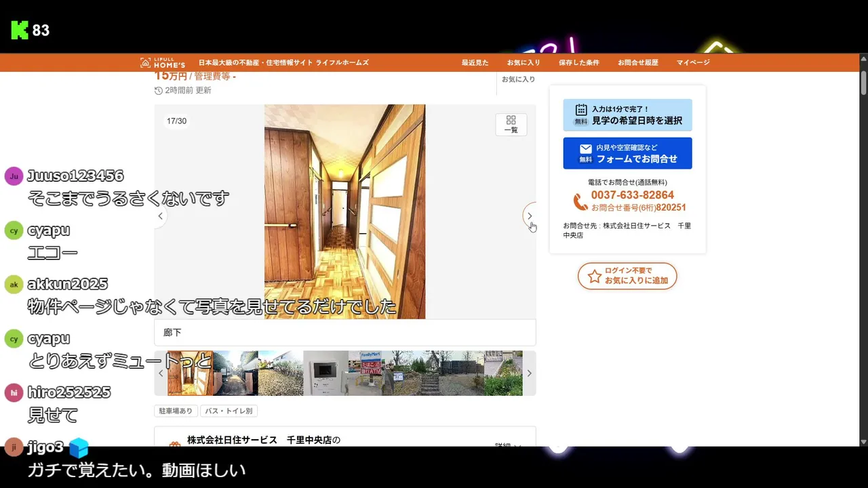The width and height of the screenshot is (868, 488).
Task: Click the 廊下 photo caption
Action: pos(172,333)
